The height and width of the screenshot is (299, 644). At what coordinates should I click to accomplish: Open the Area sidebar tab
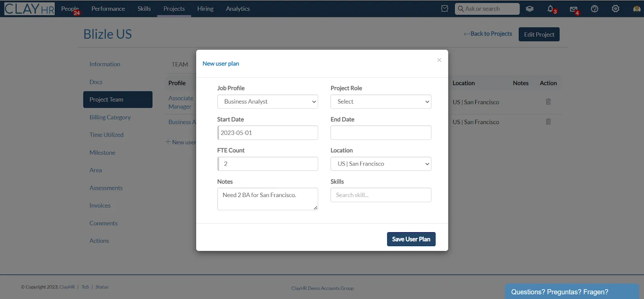95,170
